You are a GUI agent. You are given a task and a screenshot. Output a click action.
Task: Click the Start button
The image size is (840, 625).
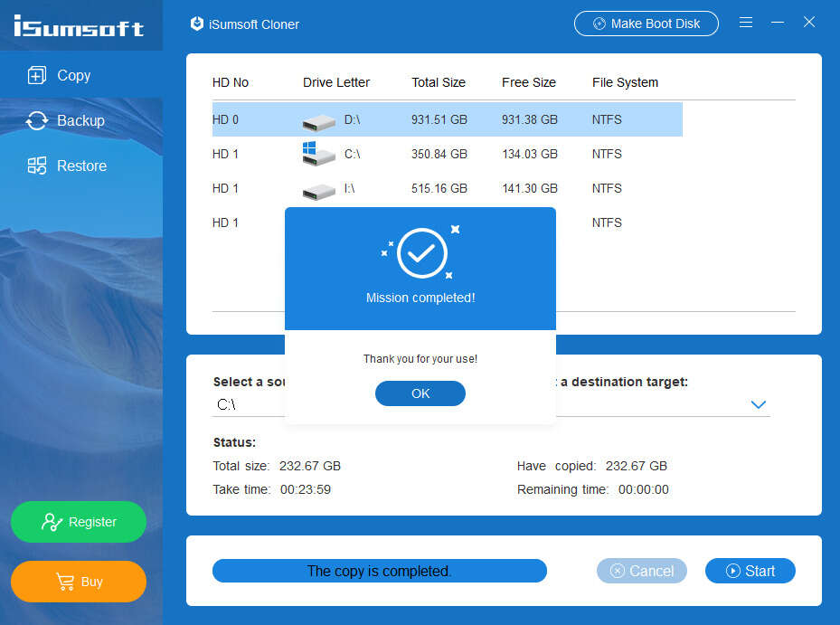750,571
